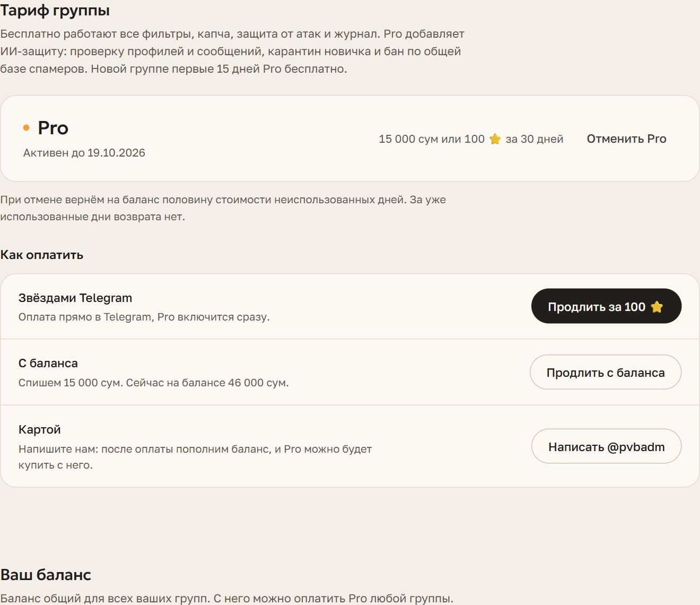The image size is (700, 605).
Task: Click the Напишите нам card payment description
Action: click(195, 457)
